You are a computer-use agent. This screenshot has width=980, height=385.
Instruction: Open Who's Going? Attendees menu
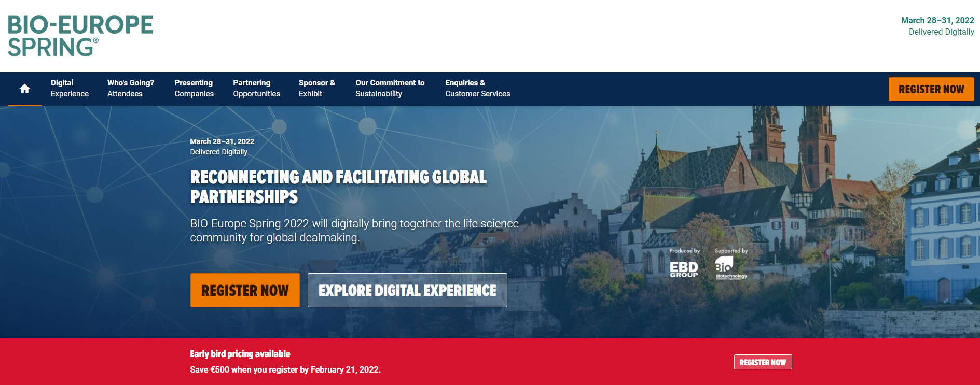(131, 89)
